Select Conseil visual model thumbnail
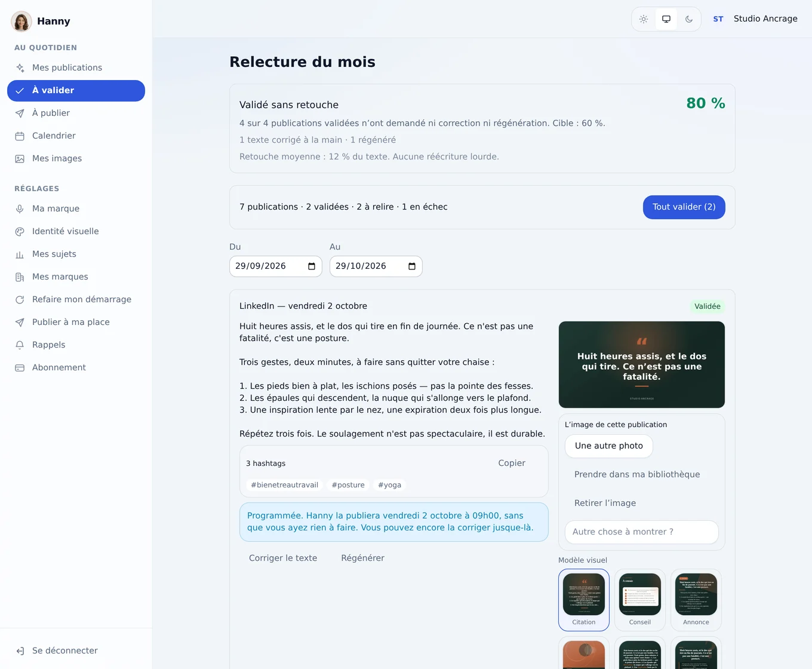This screenshot has height=669, width=812. [640, 600]
